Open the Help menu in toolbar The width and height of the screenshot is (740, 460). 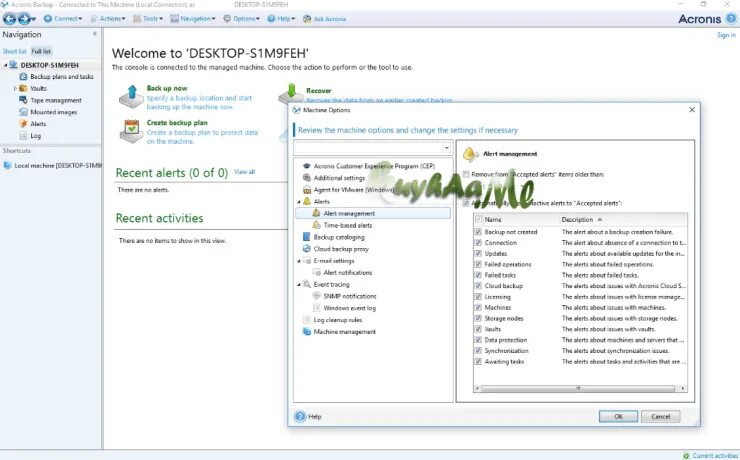click(x=281, y=19)
